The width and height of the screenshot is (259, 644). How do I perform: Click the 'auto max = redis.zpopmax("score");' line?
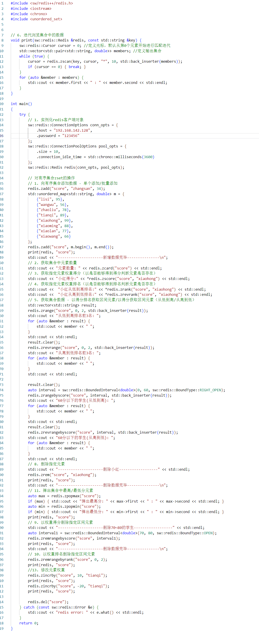(64, 496)
